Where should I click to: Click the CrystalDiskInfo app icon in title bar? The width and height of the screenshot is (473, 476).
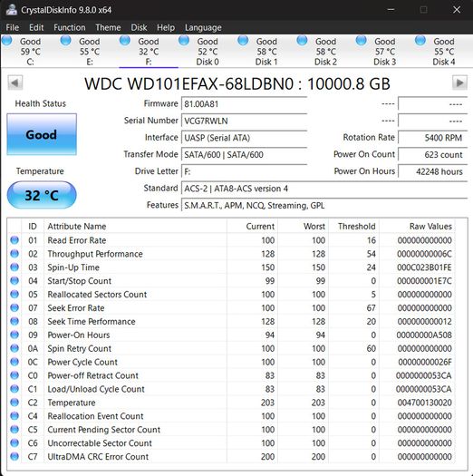click(x=12, y=9)
